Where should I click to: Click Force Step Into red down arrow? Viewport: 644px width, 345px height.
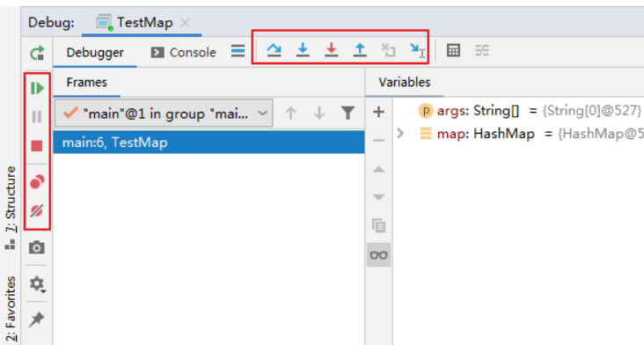click(331, 49)
